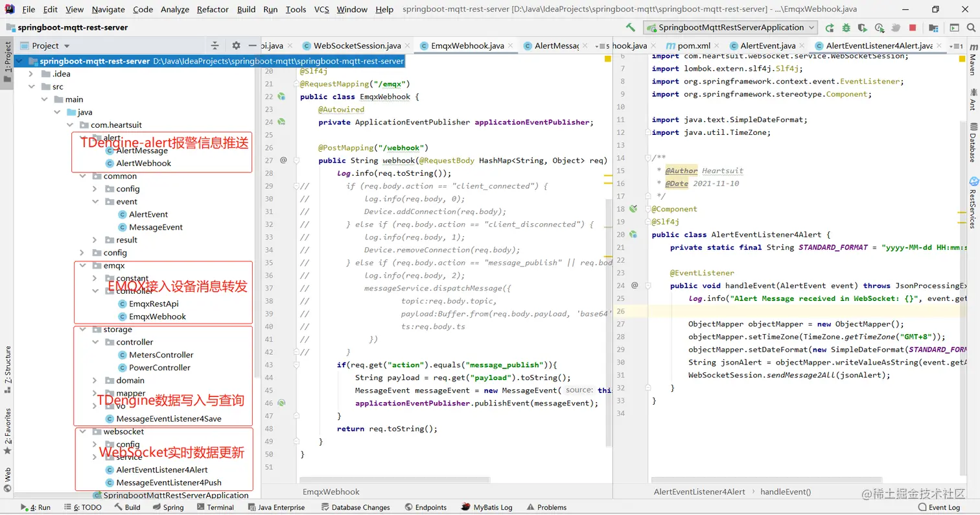
Task: Open the Web tool window
Action: (7, 479)
